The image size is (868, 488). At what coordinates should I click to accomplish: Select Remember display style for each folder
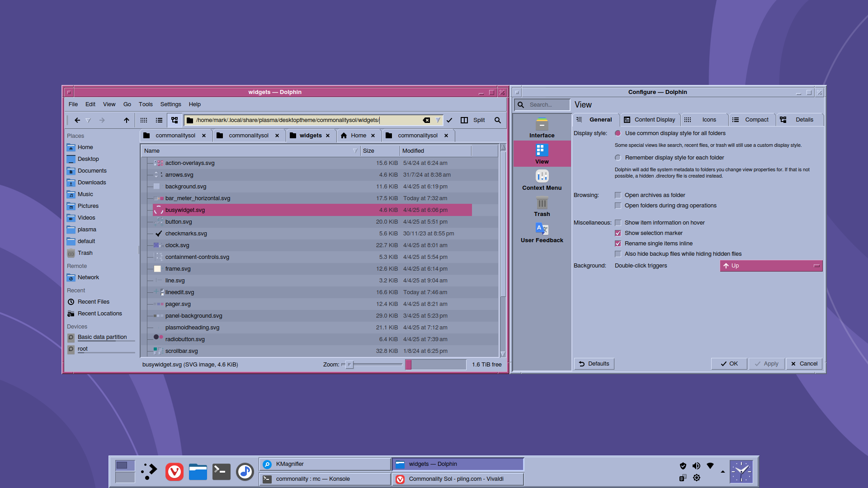670,158
